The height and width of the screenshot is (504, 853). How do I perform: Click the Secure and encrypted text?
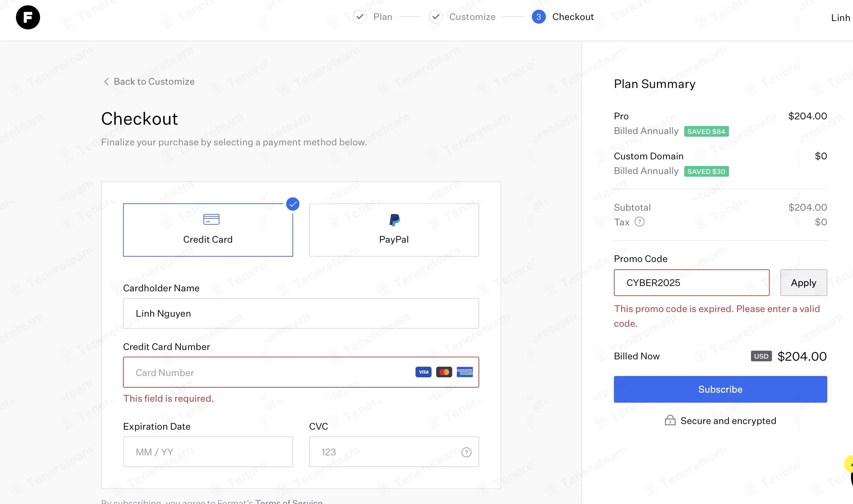pyautogui.click(x=728, y=421)
